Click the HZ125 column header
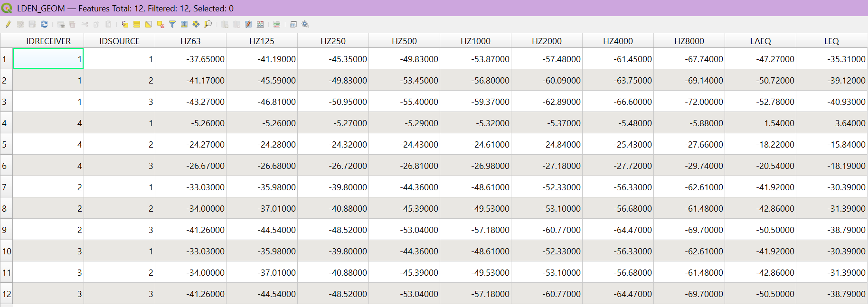Viewport: 868px width, 307px height. (x=262, y=41)
